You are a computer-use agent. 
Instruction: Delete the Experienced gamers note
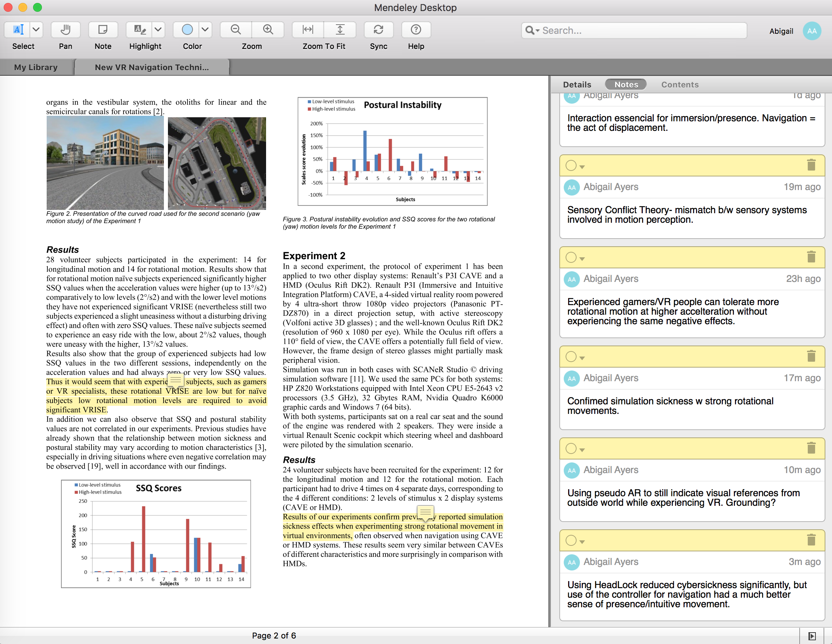(x=811, y=257)
